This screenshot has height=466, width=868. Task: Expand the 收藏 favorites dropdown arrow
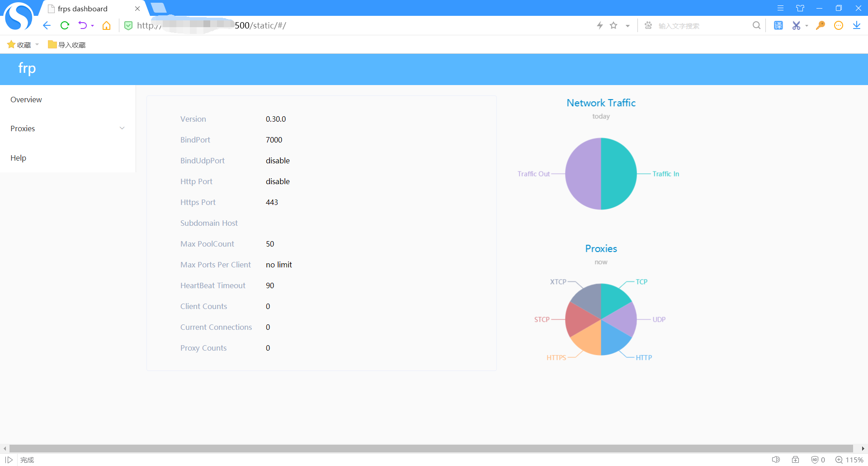tap(37, 44)
